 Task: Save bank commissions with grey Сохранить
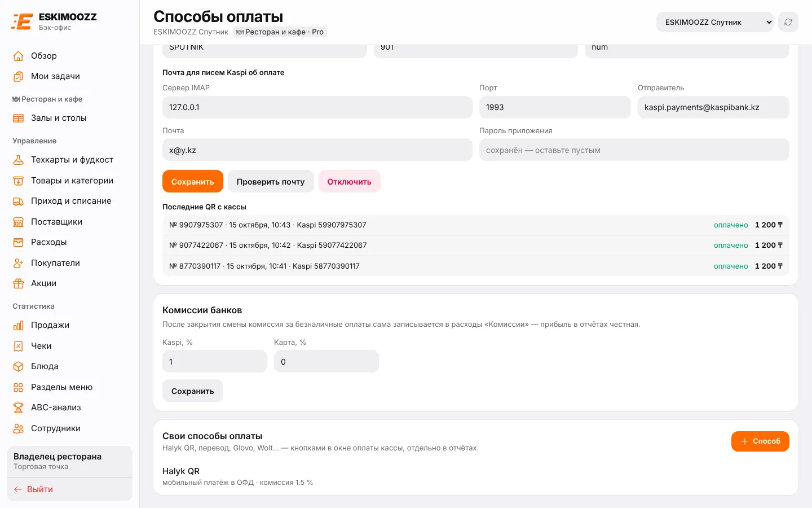[x=193, y=391]
